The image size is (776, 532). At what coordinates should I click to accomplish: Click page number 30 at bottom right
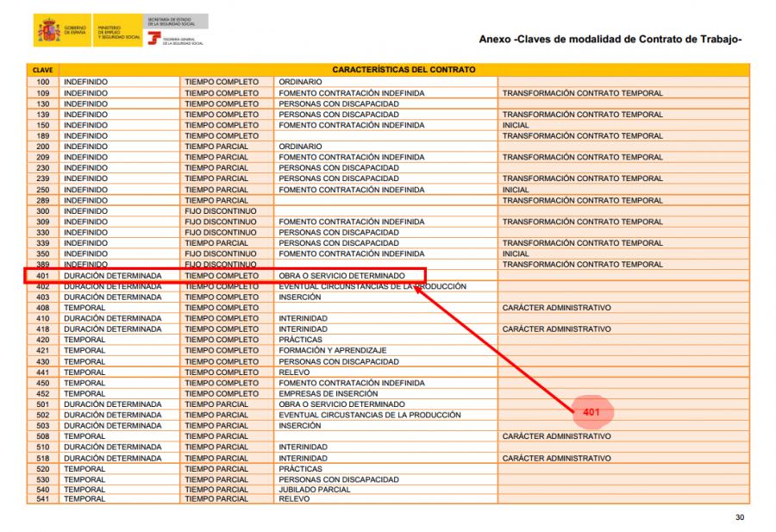click(739, 517)
